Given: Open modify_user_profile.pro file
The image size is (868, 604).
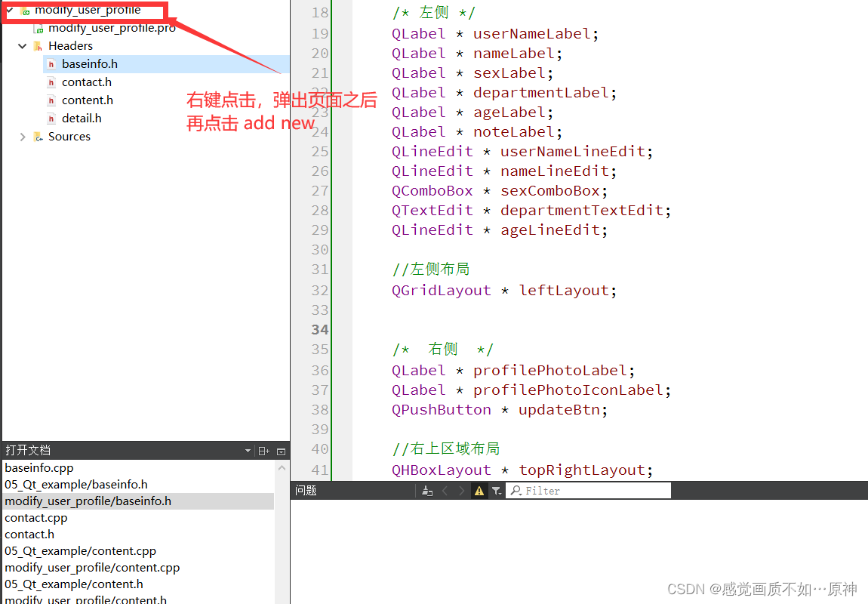Looking at the screenshot, I should pyautogui.click(x=112, y=28).
